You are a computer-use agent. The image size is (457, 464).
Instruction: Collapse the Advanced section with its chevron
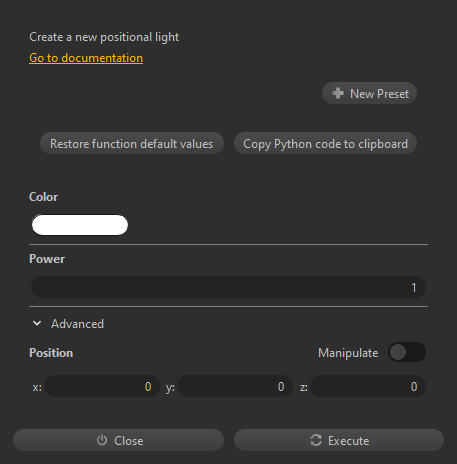[37, 323]
